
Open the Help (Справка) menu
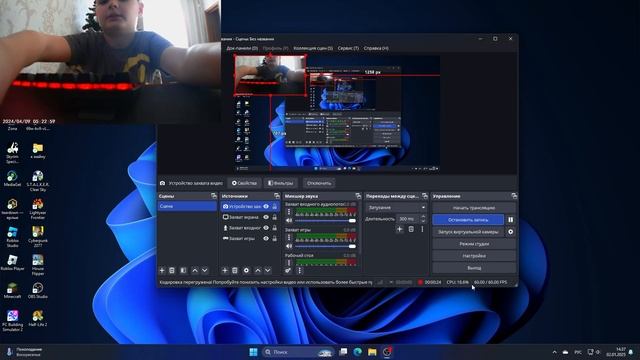(376, 48)
